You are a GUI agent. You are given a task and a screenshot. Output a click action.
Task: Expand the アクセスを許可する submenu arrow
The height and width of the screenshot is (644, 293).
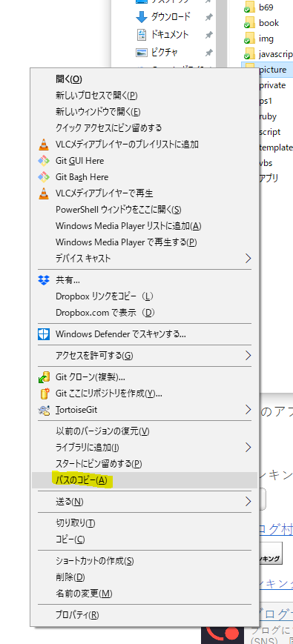click(x=248, y=355)
